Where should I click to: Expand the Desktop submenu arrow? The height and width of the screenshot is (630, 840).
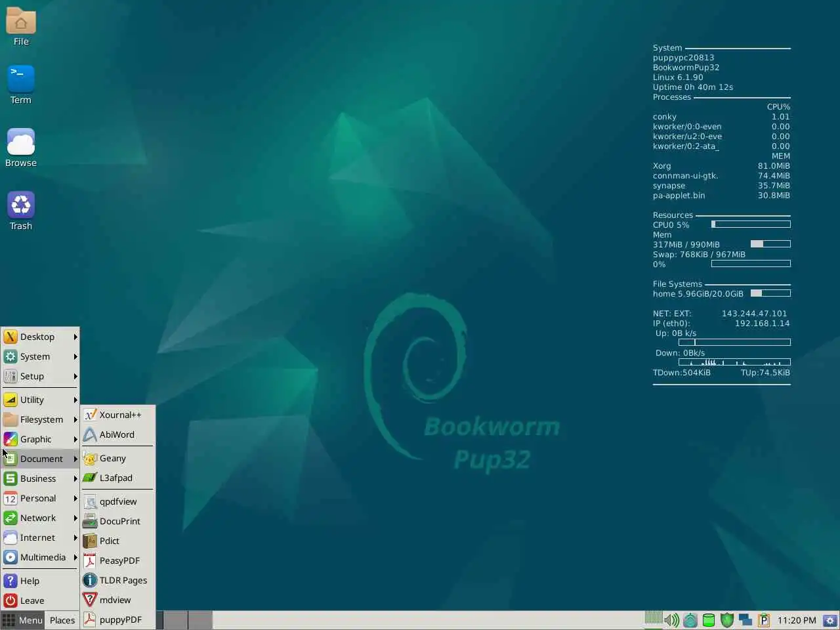tap(75, 337)
